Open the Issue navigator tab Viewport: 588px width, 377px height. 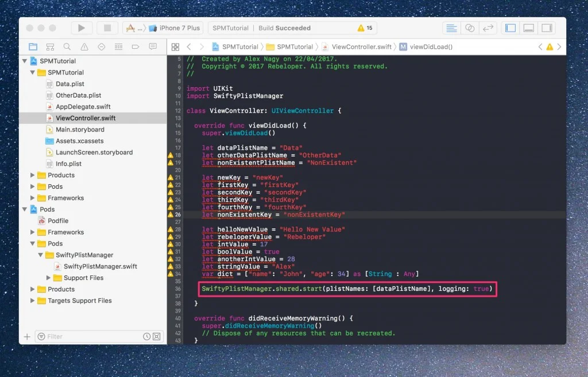tap(84, 47)
